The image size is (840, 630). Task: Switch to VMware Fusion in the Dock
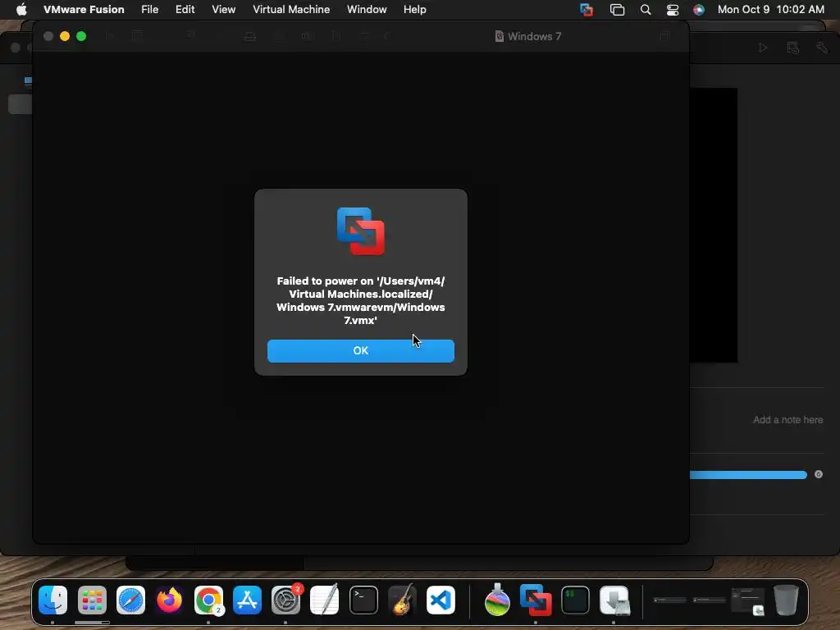536,600
